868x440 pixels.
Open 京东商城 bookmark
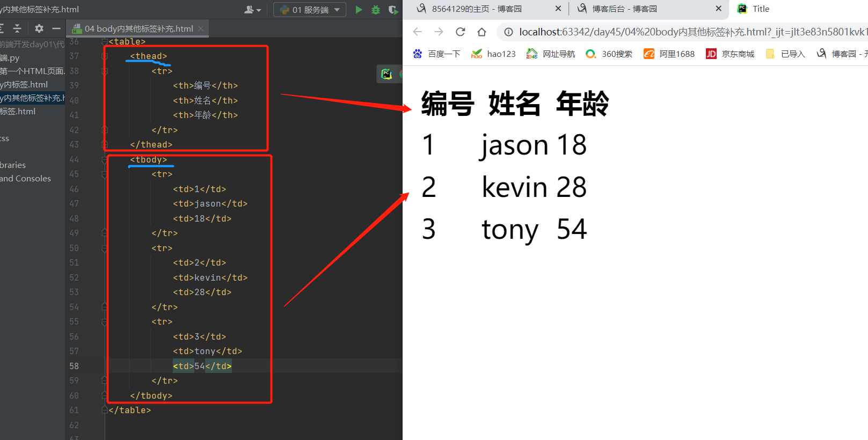pos(730,54)
